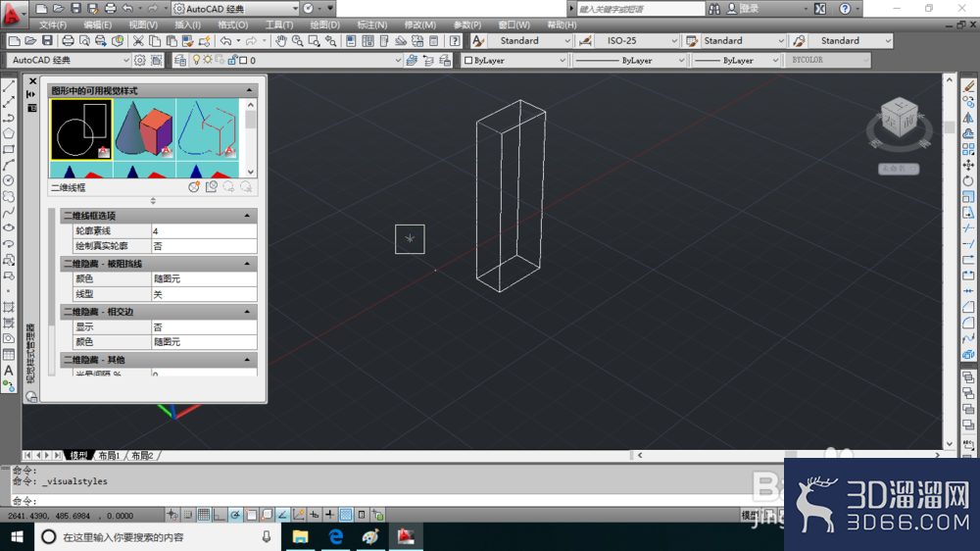Create new visual style icon in the panel
Image resolution: width=980 pixels, height=551 pixels.
click(x=194, y=187)
